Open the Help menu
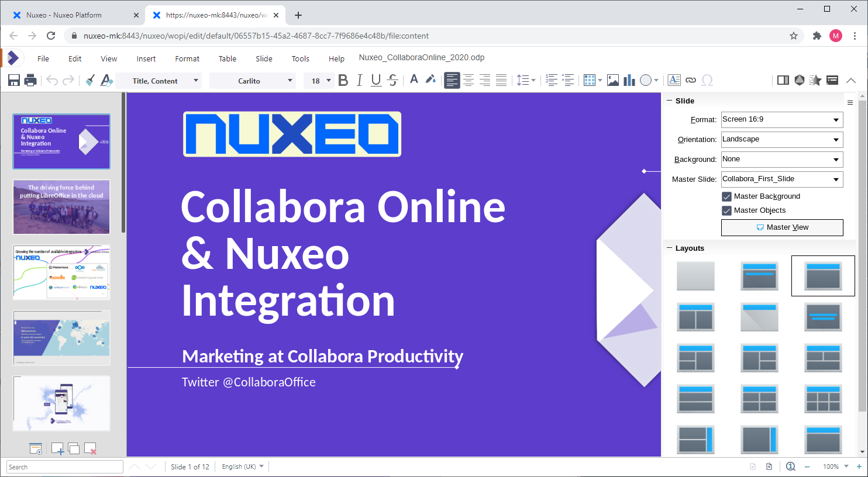The image size is (868, 477). point(336,58)
